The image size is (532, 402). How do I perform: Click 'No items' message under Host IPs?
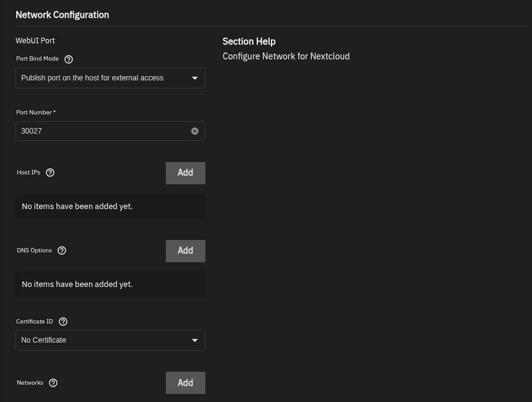77,207
